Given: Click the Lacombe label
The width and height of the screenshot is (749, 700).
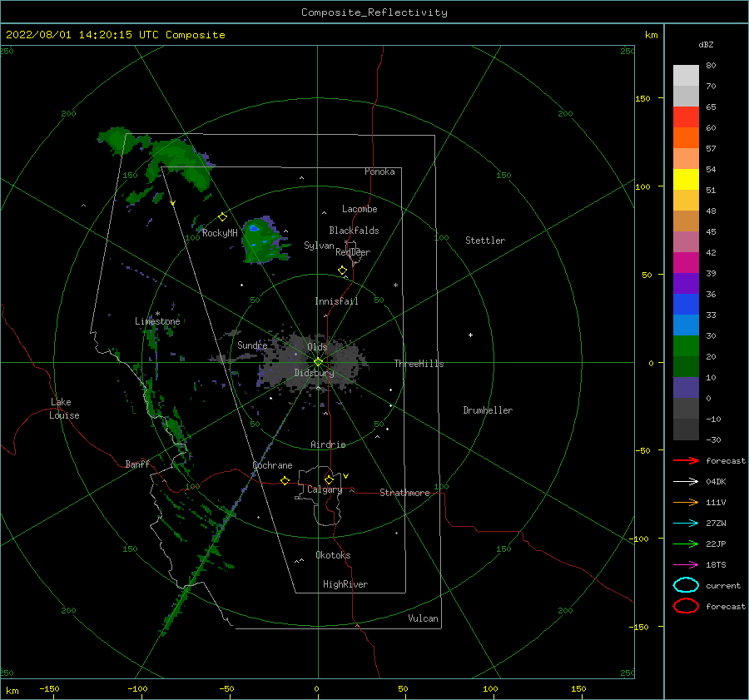Looking at the screenshot, I should [360, 209].
